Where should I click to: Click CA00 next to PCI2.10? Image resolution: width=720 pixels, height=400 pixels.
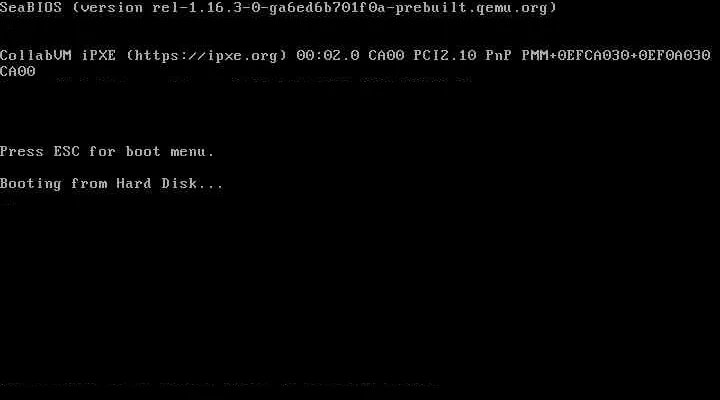(x=386, y=56)
